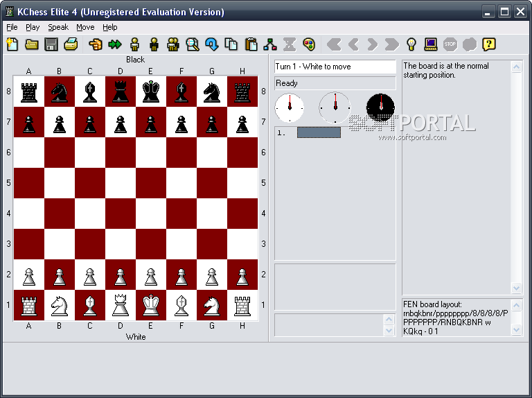This screenshot has height=398, width=532.
Task: Click the 'FEN board layout:' text
Action: 432,304
